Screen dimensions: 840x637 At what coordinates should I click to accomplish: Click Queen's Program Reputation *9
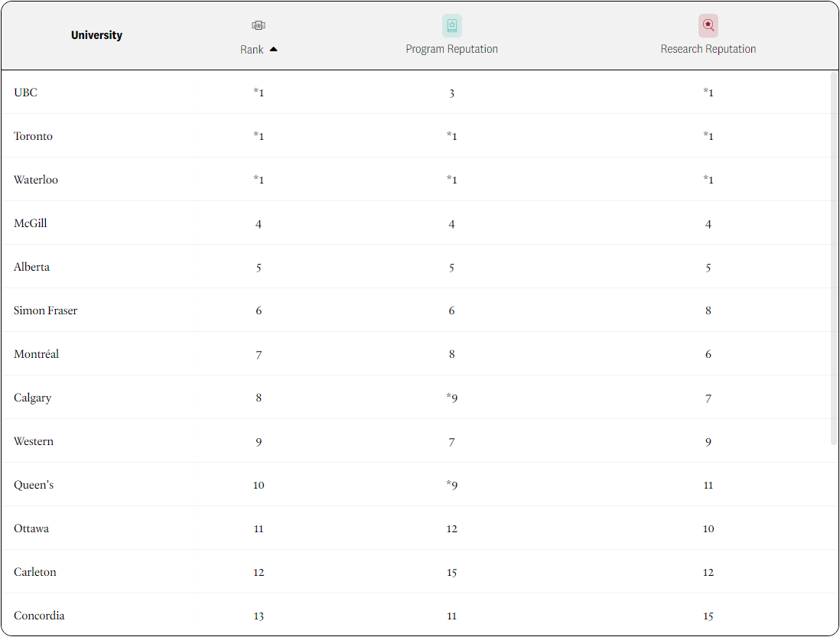pyautogui.click(x=451, y=485)
